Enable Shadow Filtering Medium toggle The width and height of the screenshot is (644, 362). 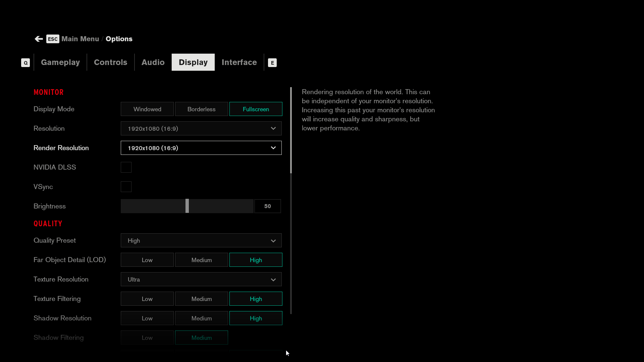(x=201, y=337)
